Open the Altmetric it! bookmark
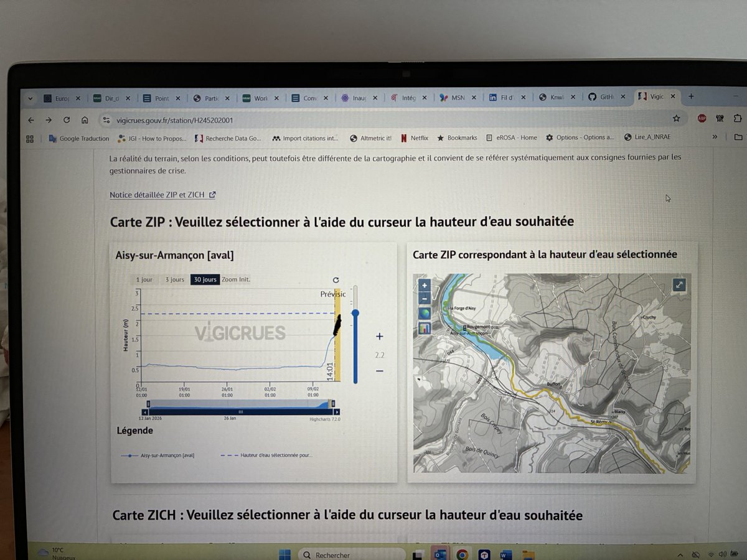This screenshot has width=747, height=560. [370, 138]
